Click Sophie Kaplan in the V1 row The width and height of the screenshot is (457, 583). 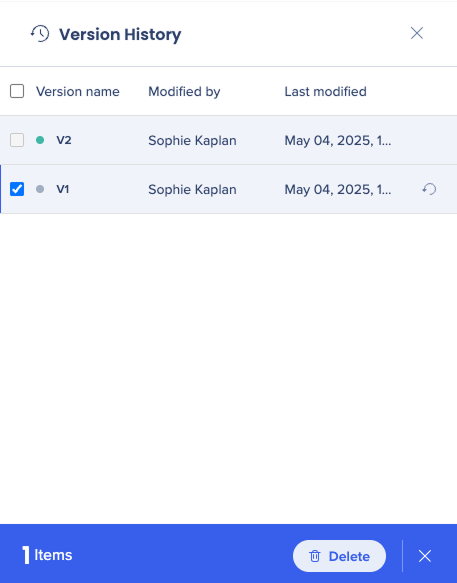[192, 190]
